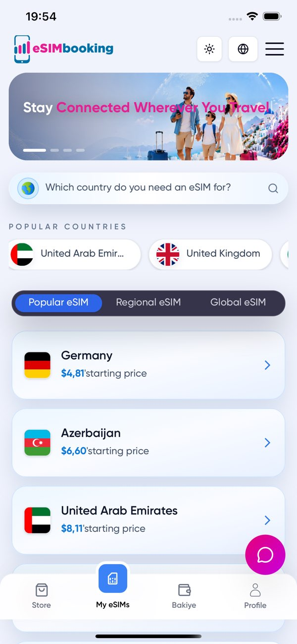Open Profile tab

click(x=255, y=595)
